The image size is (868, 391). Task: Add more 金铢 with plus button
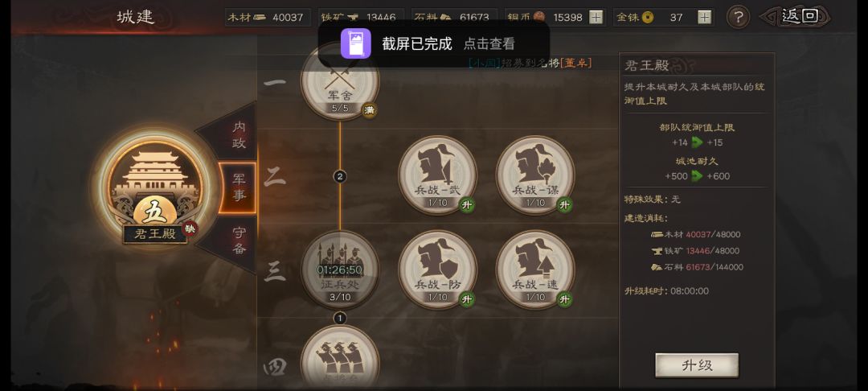tap(704, 17)
